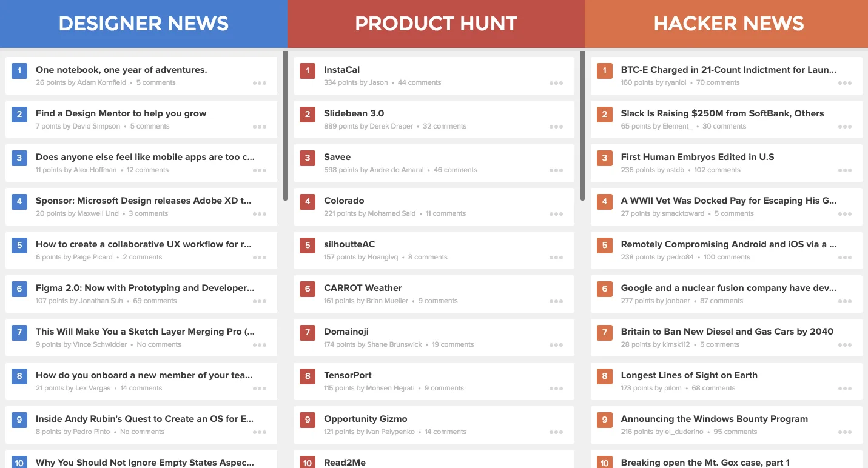Image resolution: width=868 pixels, height=468 pixels.
Task: Open 'A WWII Vet Was Docked Pay' story
Action: click(x=728, y=201)
